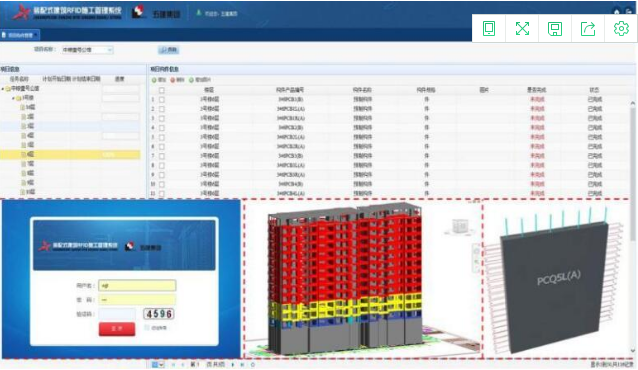Click the green save icon in overlay toolbar
This screenshot has height=370, width=638.
(x=555, y=28)
